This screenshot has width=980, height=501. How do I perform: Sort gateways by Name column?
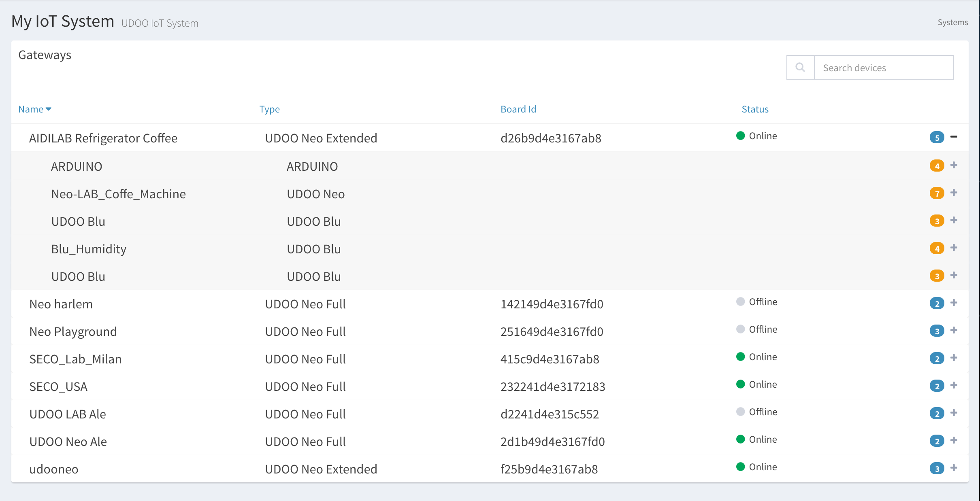click(35, 109)
